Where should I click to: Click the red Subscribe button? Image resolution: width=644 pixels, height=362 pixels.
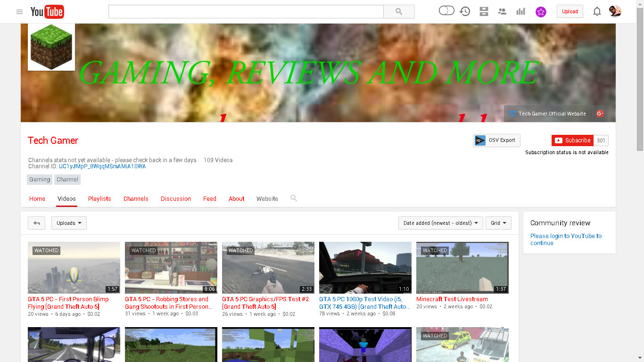(572, 140)
